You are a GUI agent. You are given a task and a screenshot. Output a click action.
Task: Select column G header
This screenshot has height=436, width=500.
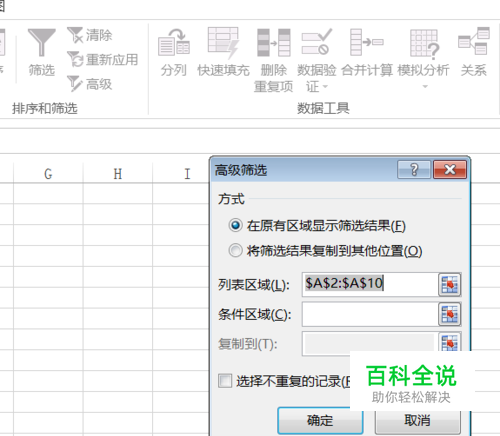(48, 174)
